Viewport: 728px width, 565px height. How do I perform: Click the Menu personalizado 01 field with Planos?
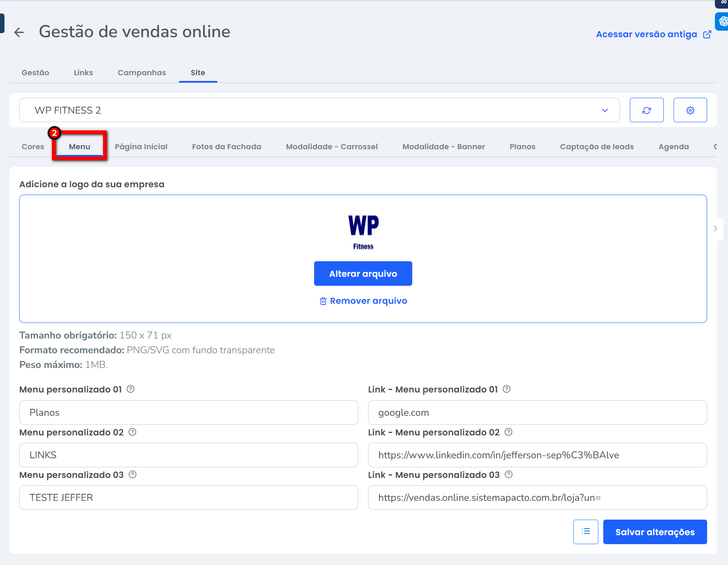coord(189,413)
